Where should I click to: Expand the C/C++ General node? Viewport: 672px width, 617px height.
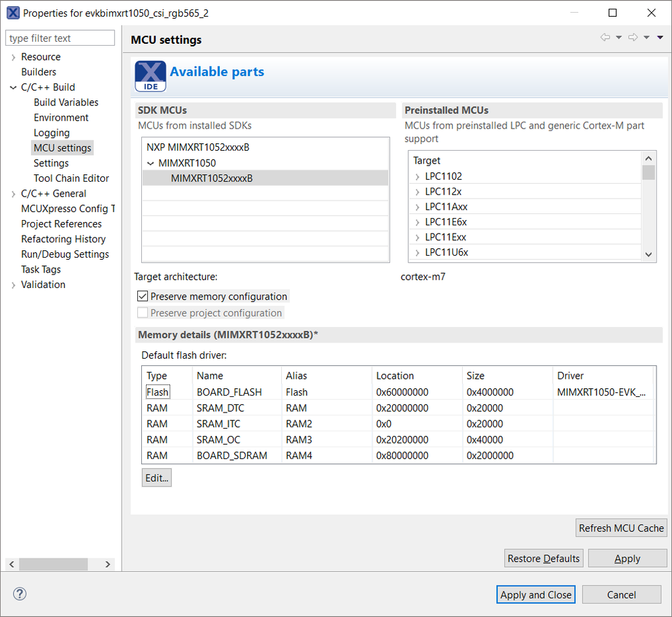13,194
